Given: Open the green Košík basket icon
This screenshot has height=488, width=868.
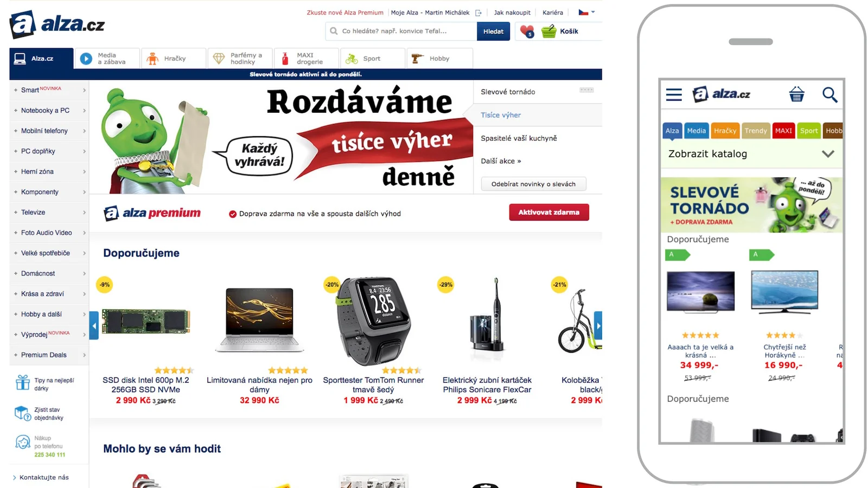Looking at the screenshot, I should [549, 31].
